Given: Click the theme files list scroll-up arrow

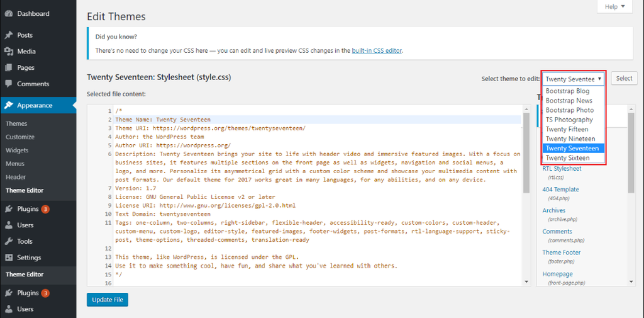Looking at the screenshot, I should 631,108.
